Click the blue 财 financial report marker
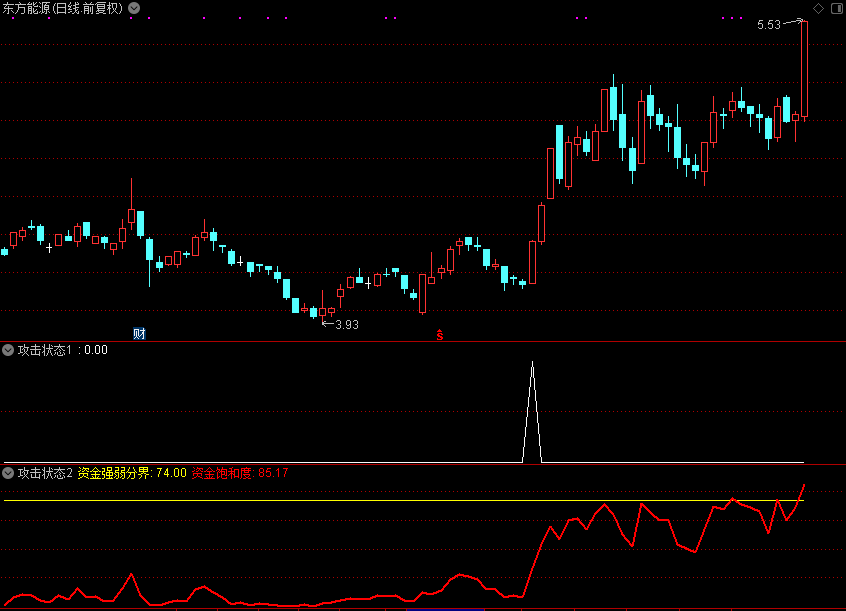The width and height of the screenshot is (846, 611). (x=139, y=333)
